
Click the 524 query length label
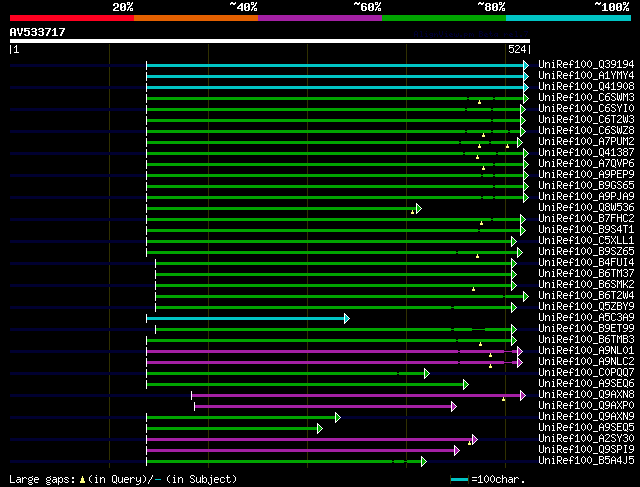pyautogui.click(x=517, y=49)
